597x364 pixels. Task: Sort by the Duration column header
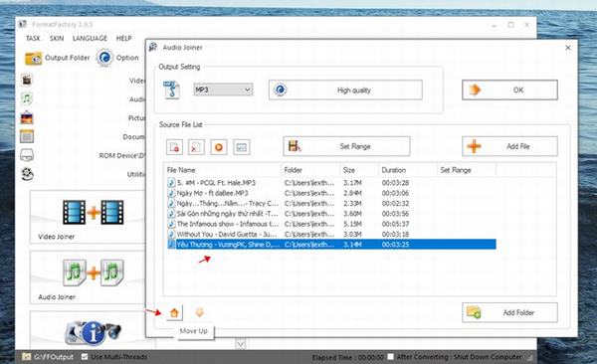[x=408, y=170]
